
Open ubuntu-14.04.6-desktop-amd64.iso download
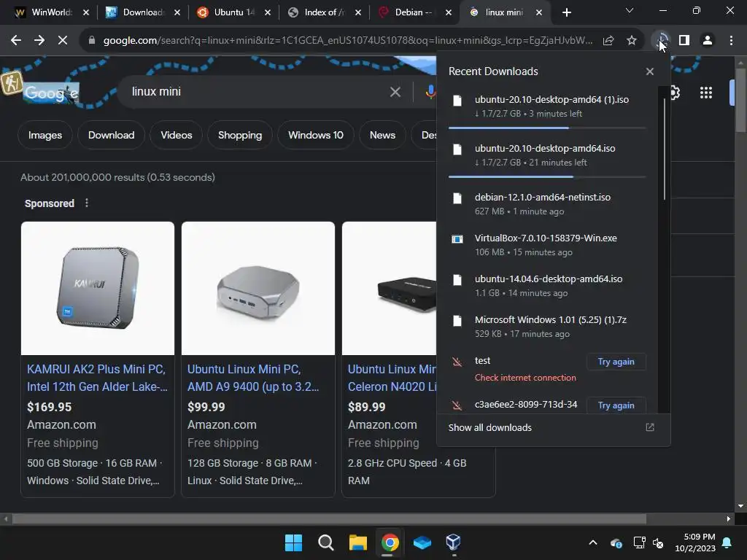(x=547, y=286)
